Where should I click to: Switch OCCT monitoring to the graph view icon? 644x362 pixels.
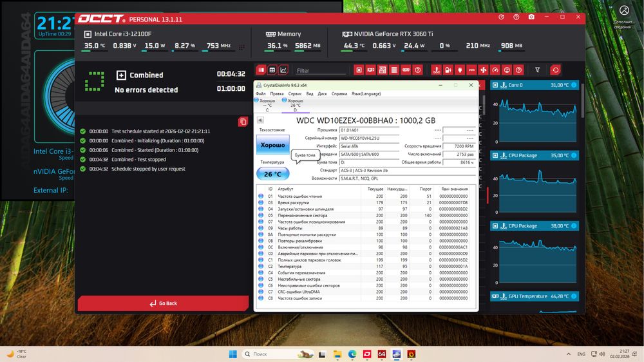pos(283,70)
